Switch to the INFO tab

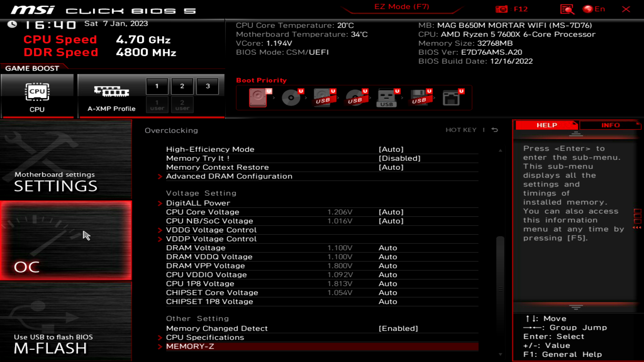[610, 125]
